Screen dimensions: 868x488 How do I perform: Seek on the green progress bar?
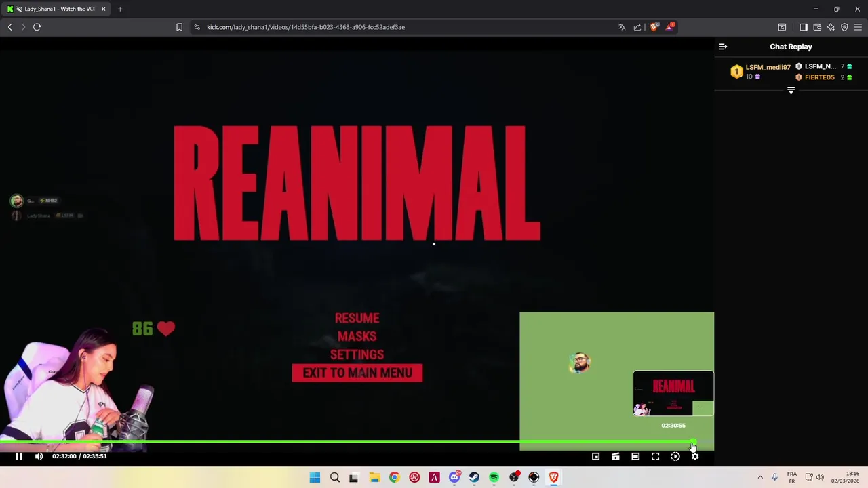point(357,443)
